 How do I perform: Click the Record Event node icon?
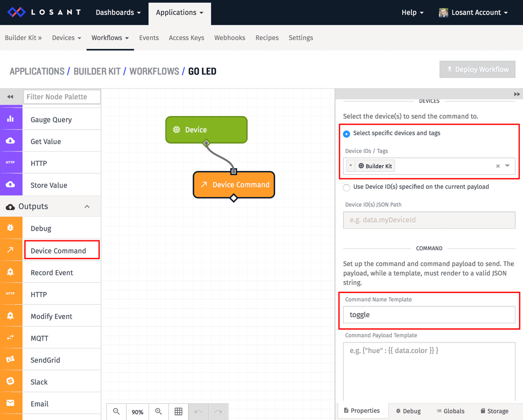coord(11,272)
